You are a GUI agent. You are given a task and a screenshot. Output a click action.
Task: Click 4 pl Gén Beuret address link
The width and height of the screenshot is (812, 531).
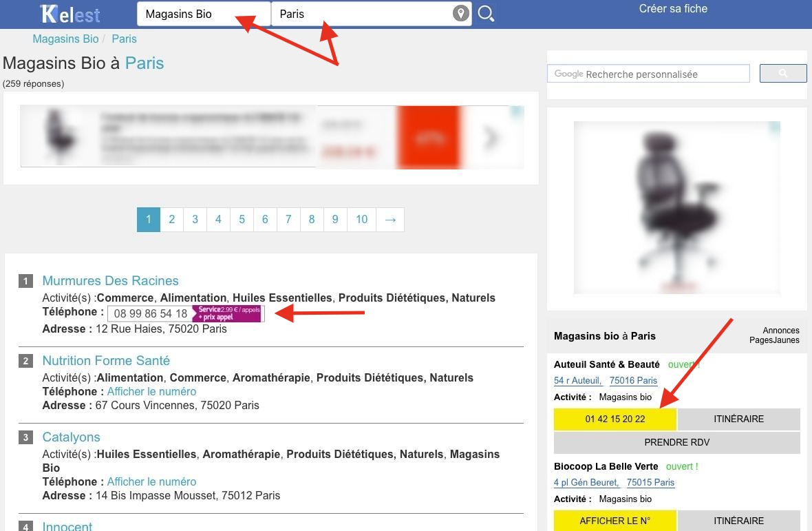(x=587, y=483)
